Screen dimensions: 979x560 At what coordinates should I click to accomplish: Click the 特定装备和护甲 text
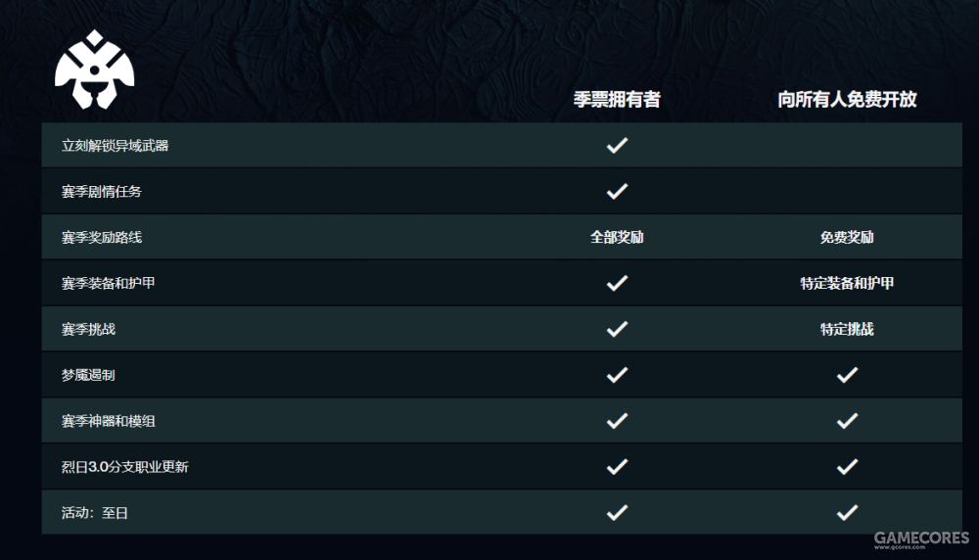847,283
